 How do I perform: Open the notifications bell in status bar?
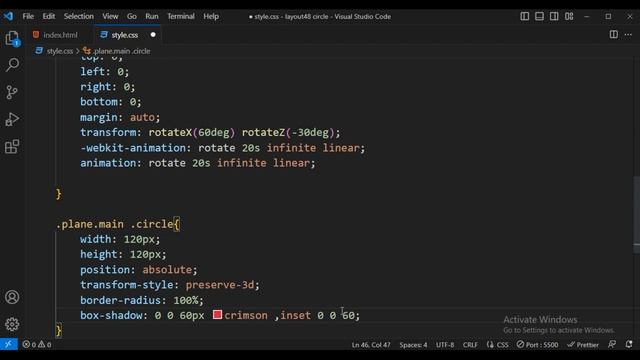[629, 344]
